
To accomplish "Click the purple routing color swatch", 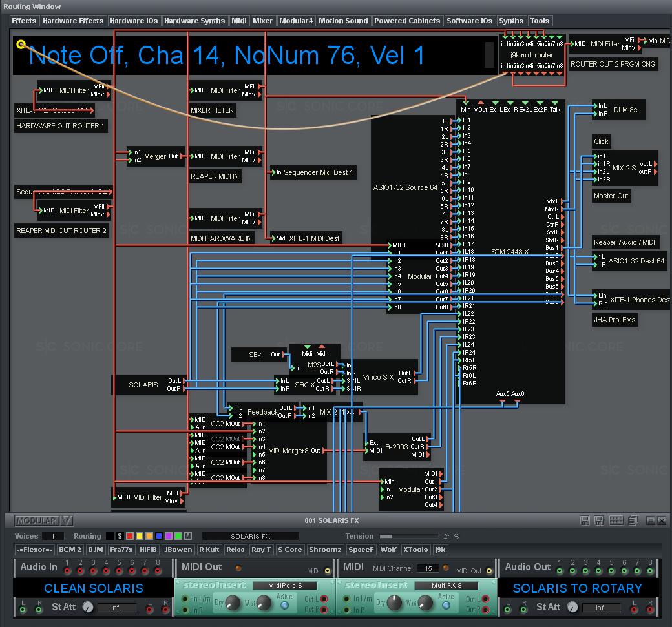I will point(169,536).
